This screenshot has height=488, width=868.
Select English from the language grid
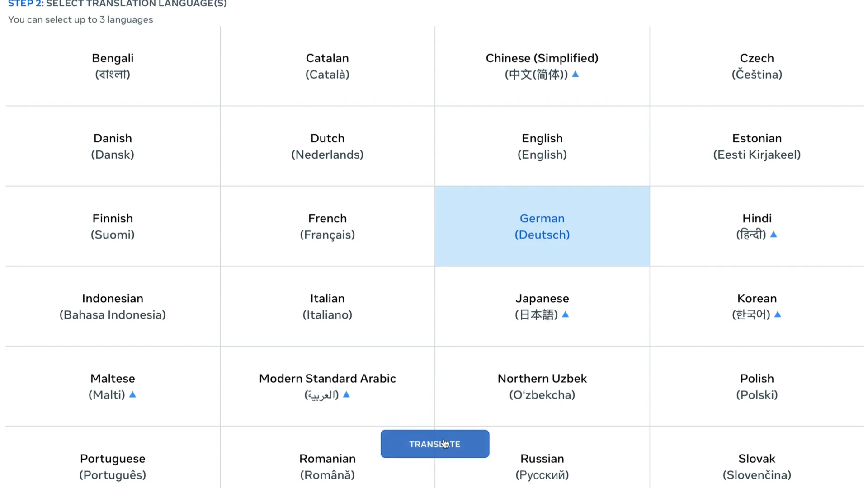[x=542, y=146]
